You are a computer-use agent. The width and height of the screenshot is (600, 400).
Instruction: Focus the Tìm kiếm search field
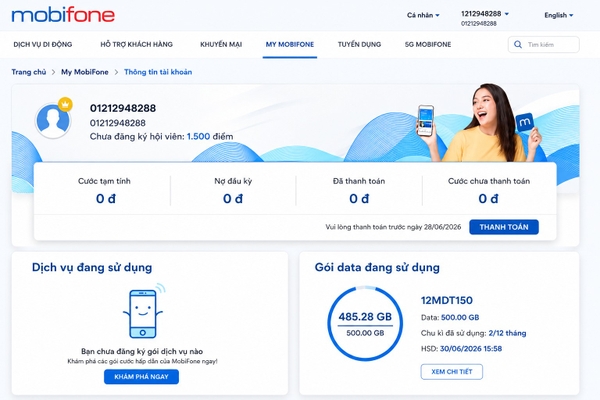pyautogui.click(x=544, y=44)
